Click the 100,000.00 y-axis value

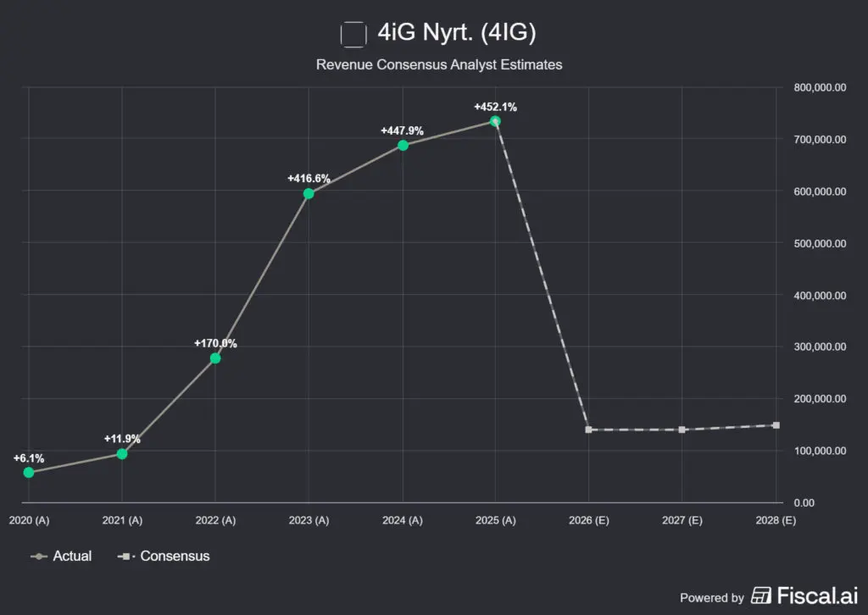820,451
